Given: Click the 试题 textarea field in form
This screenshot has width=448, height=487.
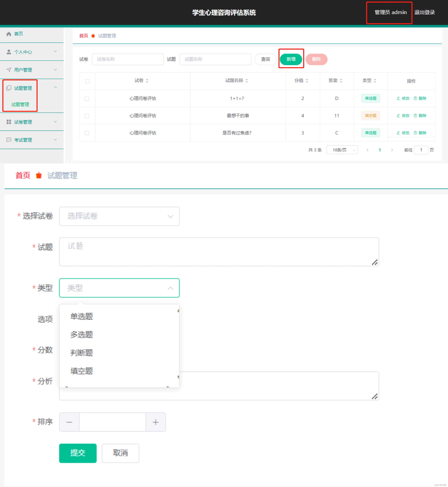Looking at the screenshot, I should (219, 252).
